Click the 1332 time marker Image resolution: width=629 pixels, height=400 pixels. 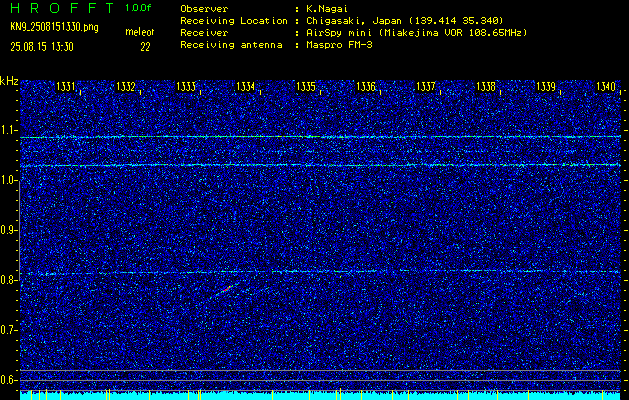tap(126, 87)
